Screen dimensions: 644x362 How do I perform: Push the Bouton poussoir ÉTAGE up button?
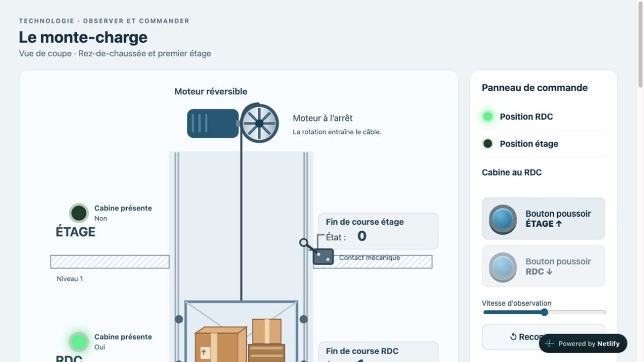[544, 218]
